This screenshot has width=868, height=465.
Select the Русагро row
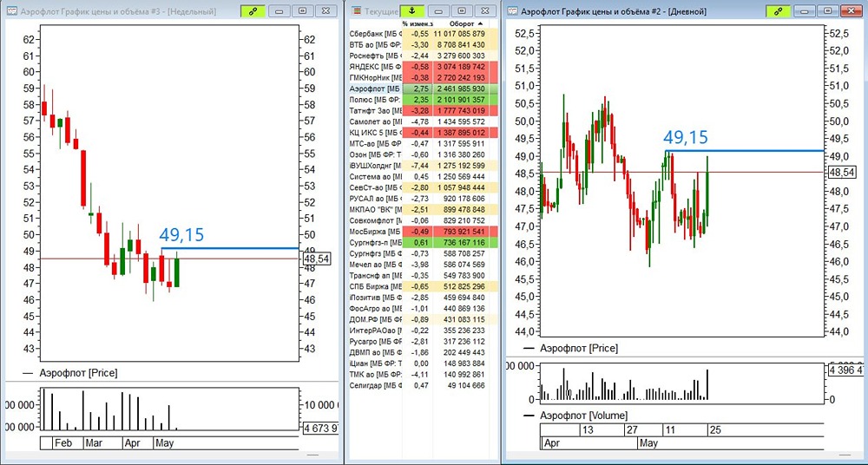pos(422,342)
